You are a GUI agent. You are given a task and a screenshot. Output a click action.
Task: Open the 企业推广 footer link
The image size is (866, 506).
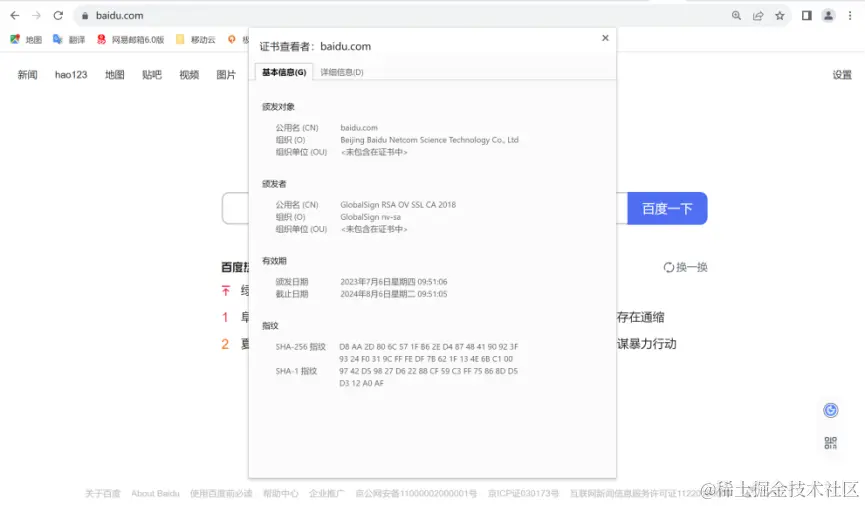(326, 493)
